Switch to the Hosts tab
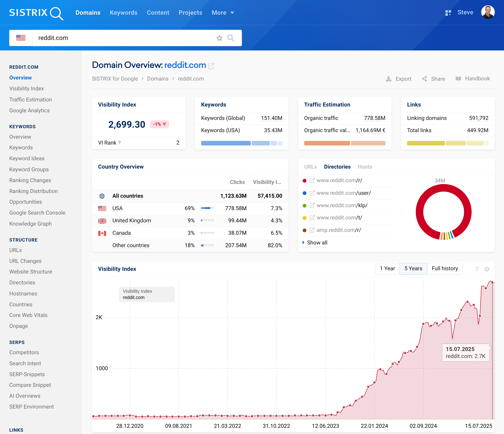 coord(365,167)
